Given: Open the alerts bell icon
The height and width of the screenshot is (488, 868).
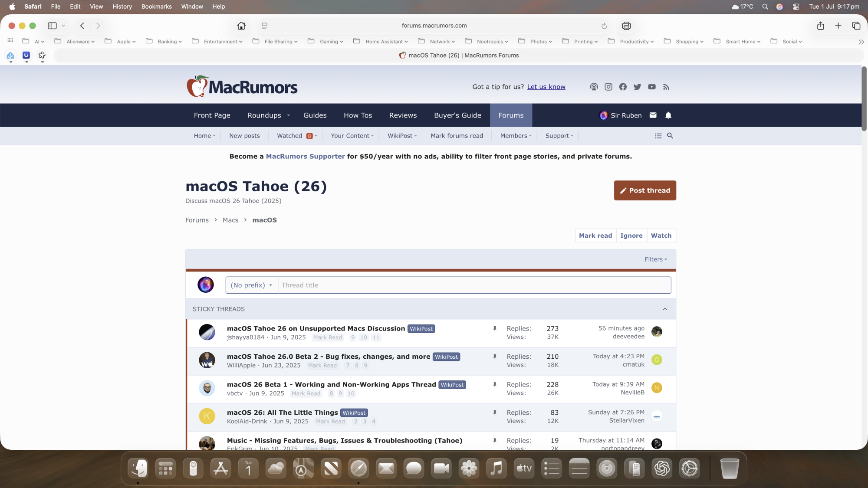Looking at the screenshot, I should [668, 115].
